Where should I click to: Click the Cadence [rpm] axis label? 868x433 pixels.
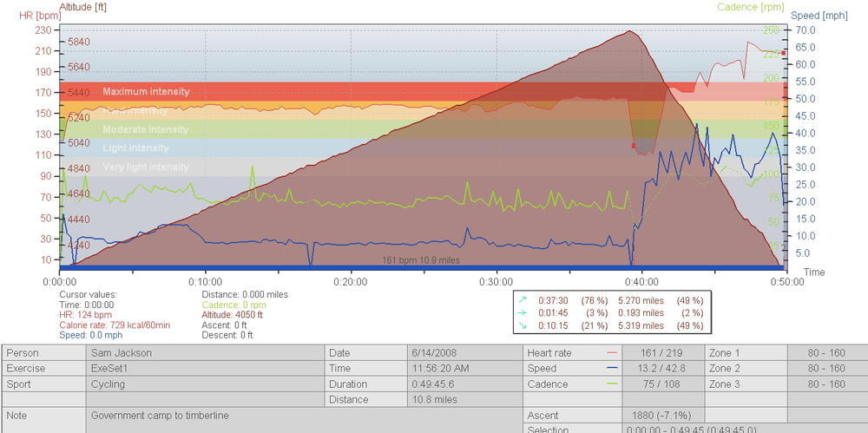pyautogui.click(x=750, y=7)
